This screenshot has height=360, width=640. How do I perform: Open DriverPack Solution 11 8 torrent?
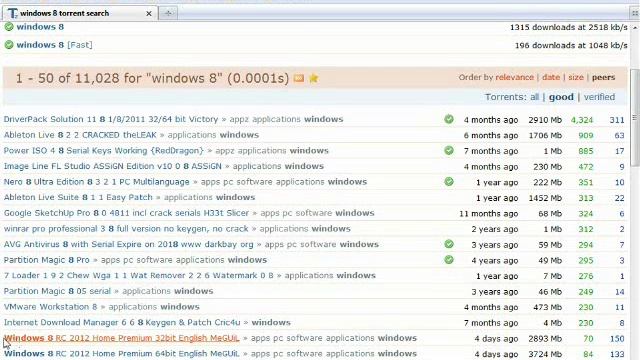tap(111, 119)
